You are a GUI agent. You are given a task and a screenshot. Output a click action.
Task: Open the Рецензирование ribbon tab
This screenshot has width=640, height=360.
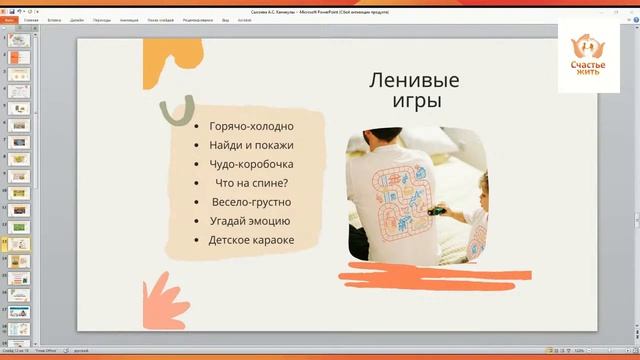[198, 20]
